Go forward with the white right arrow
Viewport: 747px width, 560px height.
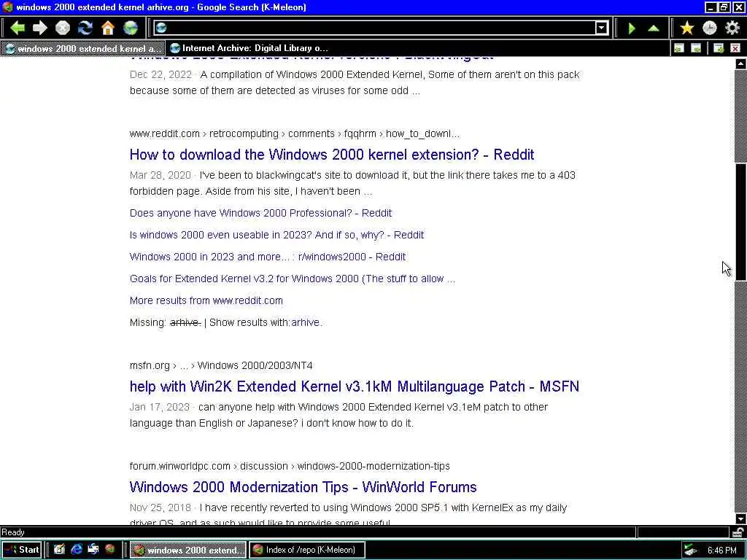tap(40, 28)
